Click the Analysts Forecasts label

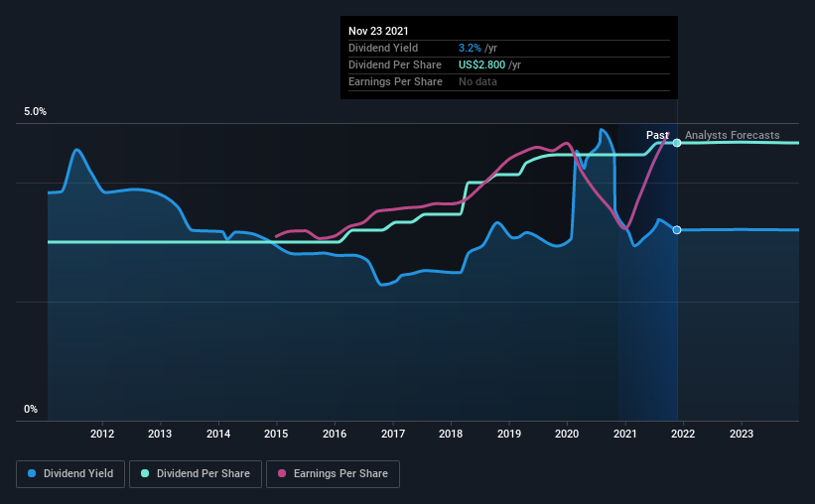tap(732, 135)
